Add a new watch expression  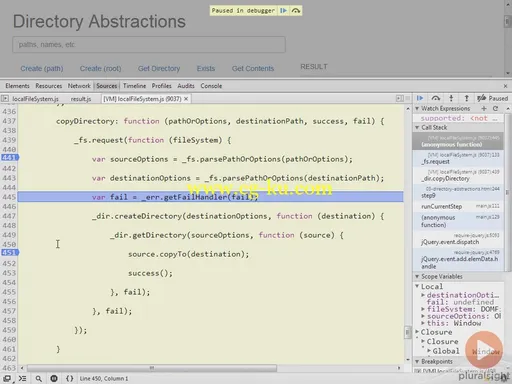(x=484, y=109)
